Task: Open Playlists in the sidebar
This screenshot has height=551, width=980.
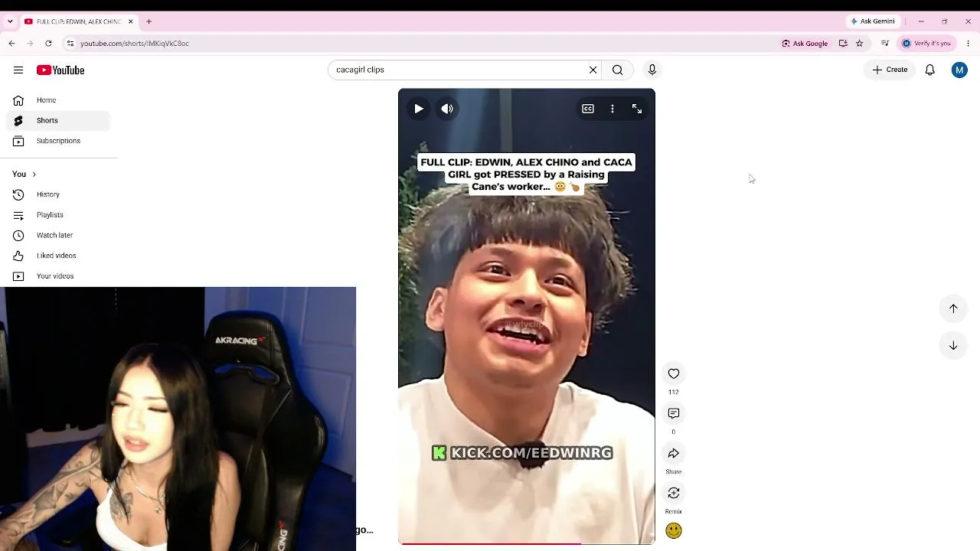Action: (58, 215)
